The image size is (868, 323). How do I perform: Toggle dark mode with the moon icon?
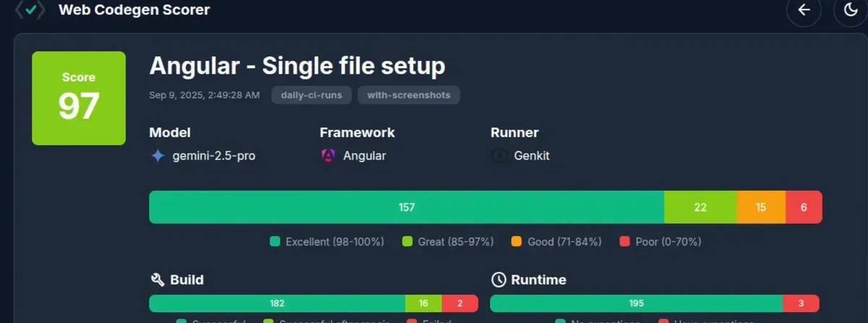850,10
